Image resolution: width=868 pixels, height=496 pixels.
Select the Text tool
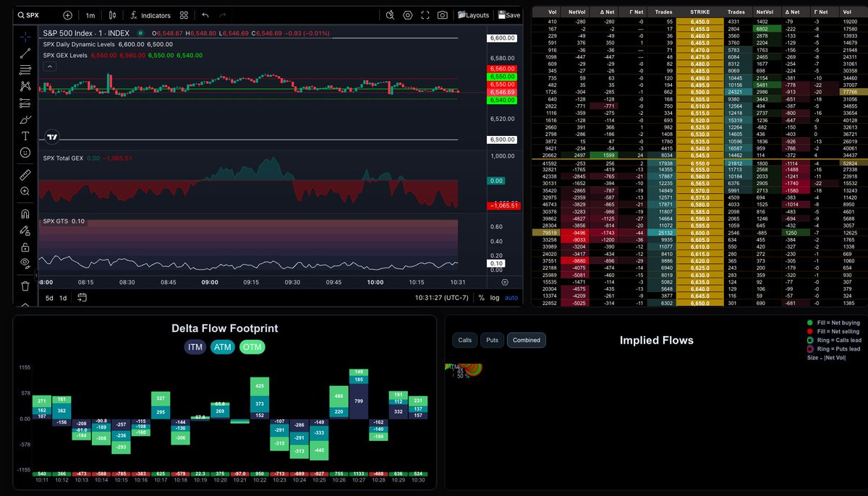25,136
